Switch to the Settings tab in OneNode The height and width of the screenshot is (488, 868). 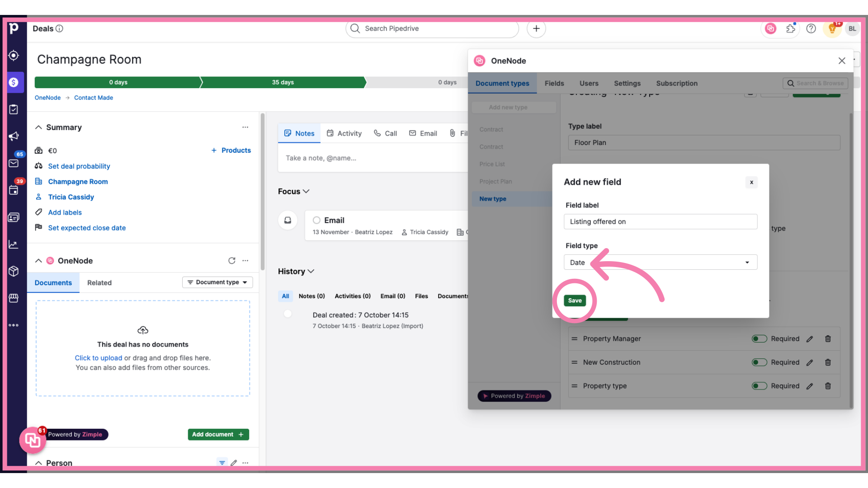(627, 84)
